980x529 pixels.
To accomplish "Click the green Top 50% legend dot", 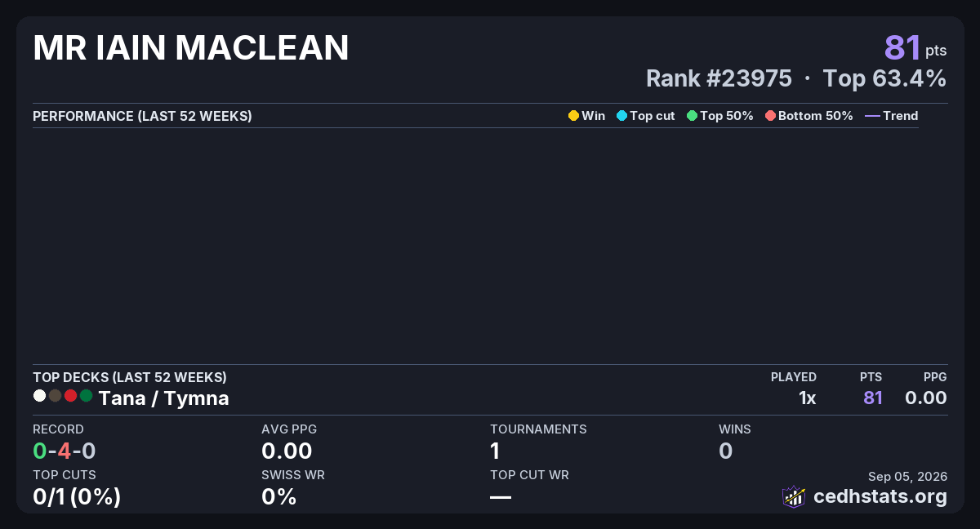I will tap(692, 116).
